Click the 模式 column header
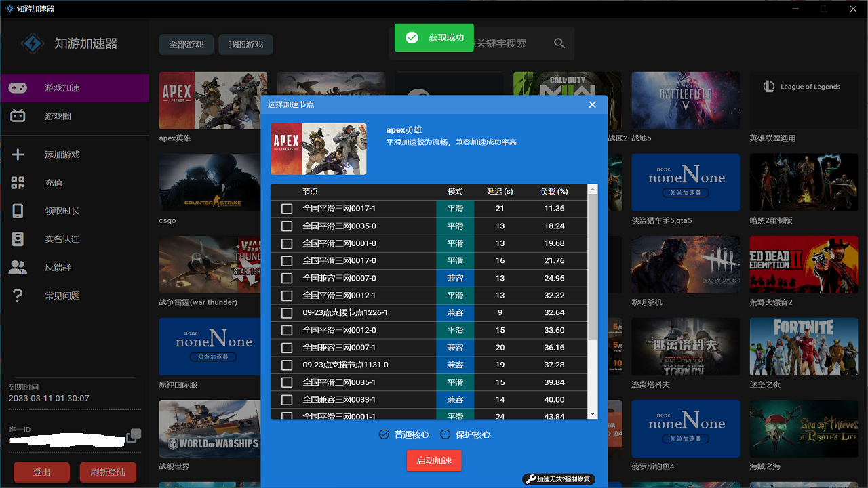The width and height of the screenshot is (868, 488). pos(455,192)
